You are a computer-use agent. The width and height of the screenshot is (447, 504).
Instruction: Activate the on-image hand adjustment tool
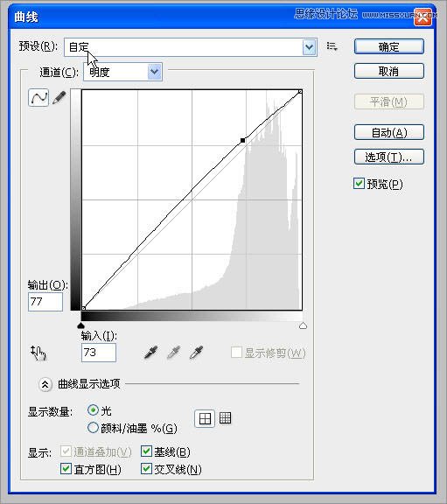tap(38, 353)
